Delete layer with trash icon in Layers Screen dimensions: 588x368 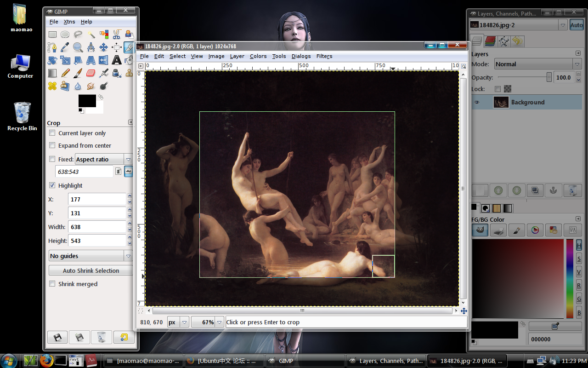point(572,190)
